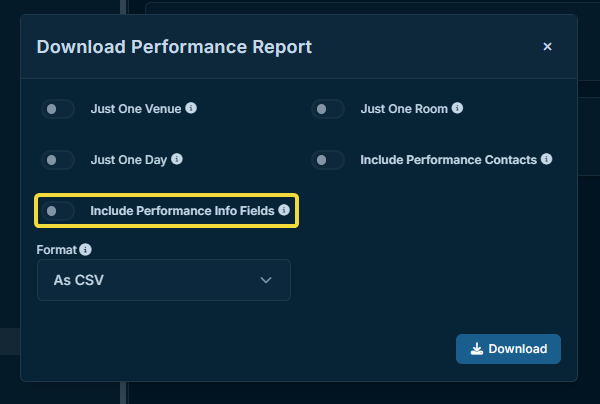
Task: Click info icon beside Include Performance Info Fields
Action: [284, 210]
